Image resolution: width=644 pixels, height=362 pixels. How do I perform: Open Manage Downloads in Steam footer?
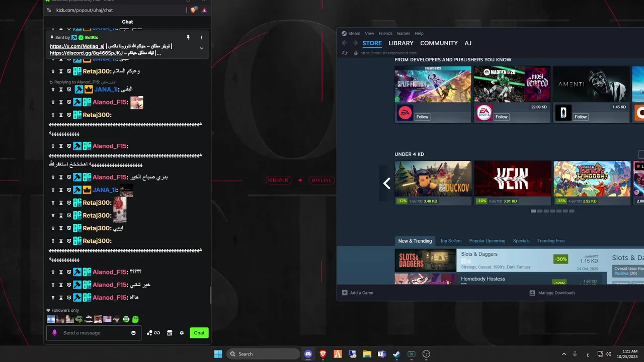(x=552, y=293)
